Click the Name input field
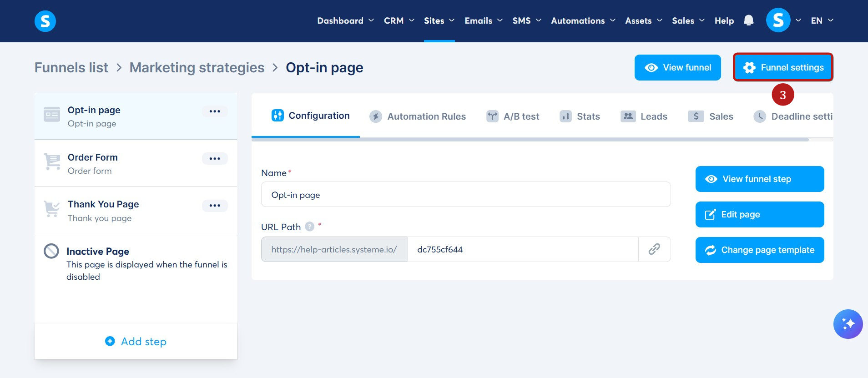 pyautogui.click(x=466, y=194)
